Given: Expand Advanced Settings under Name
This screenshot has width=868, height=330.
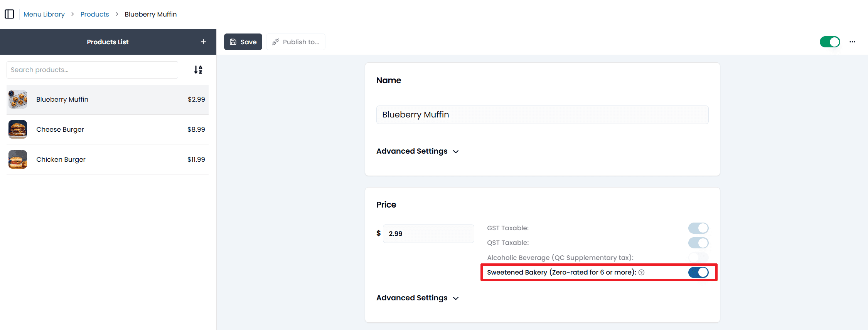Looking at the screenshot, I should 418,151.
